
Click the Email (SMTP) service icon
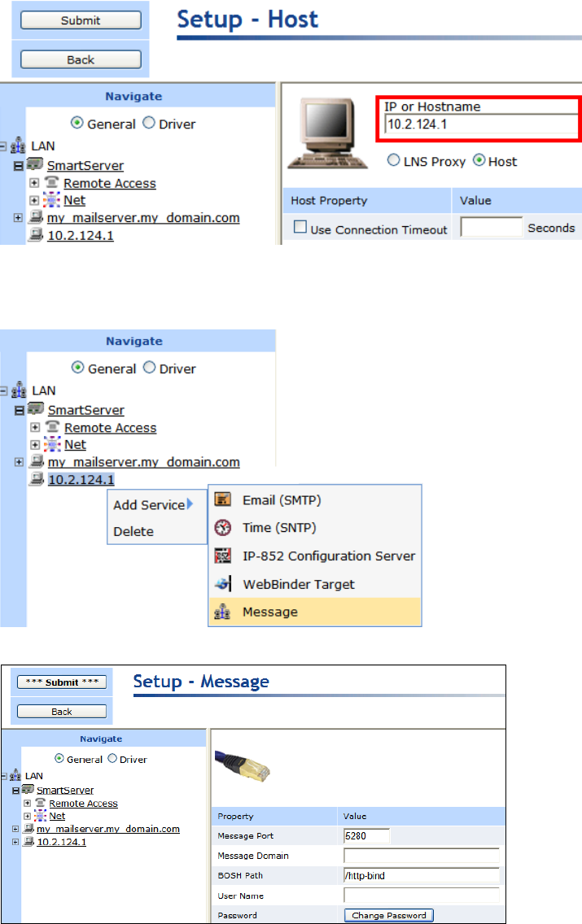(x=223, y=500)
